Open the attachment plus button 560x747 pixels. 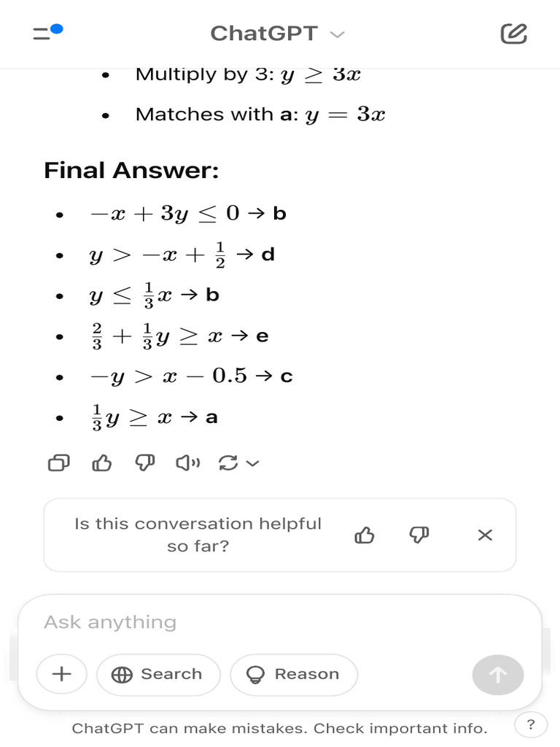pyautogui.click(x=62, y=674)
